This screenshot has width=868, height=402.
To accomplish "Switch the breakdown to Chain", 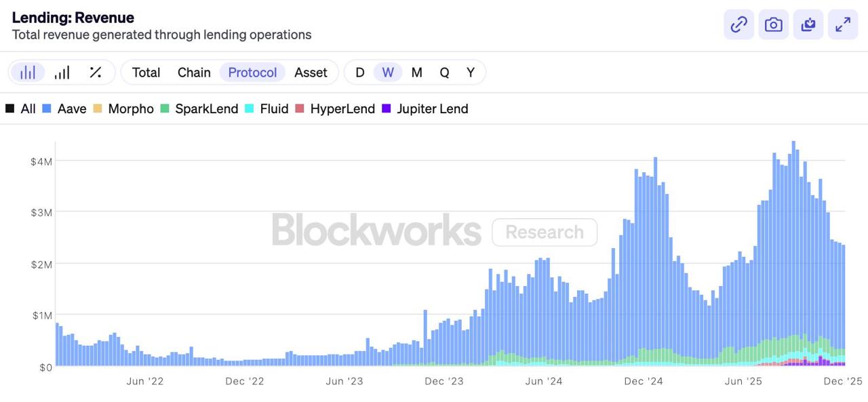I will (194, 73).
